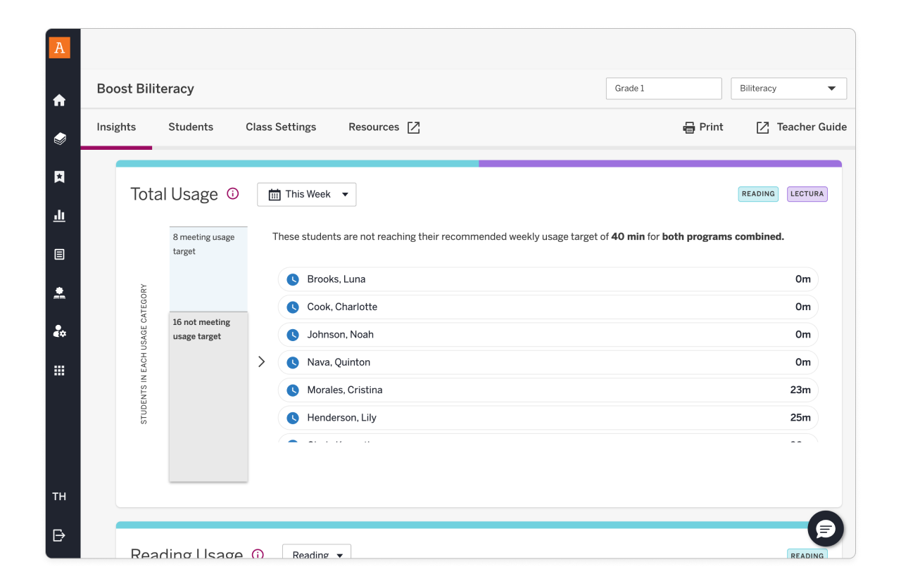The image size is (901, 588).
Task: Click the Grade 1 class field
Action: point(664,89)
